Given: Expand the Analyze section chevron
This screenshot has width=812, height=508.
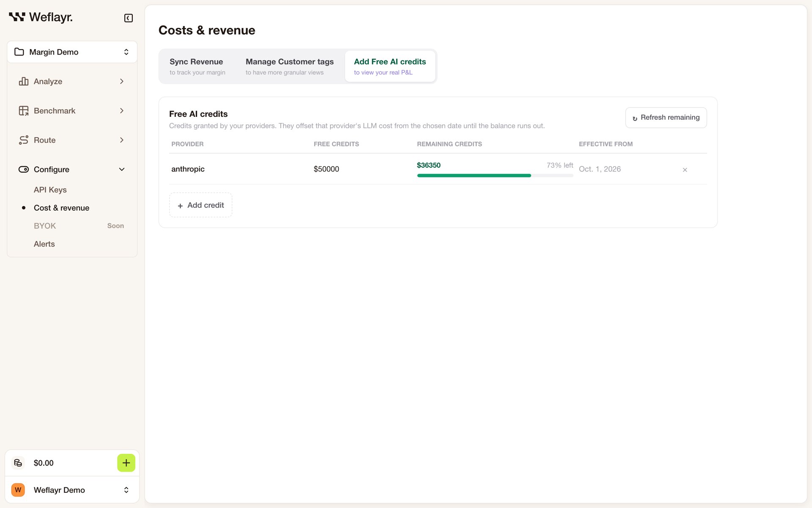Looking at the screenshot, I should [x=122, y=81].
